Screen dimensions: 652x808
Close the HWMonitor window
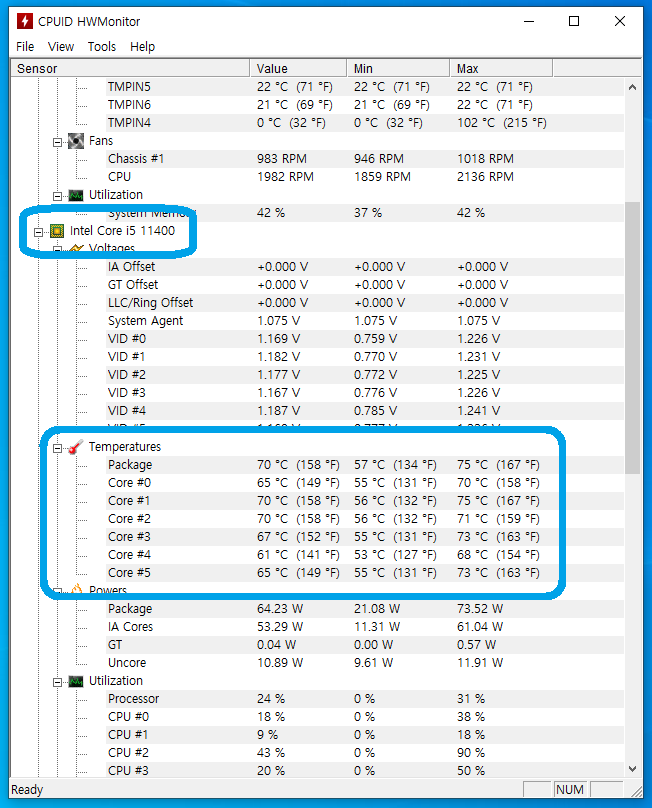coord(620,21)
